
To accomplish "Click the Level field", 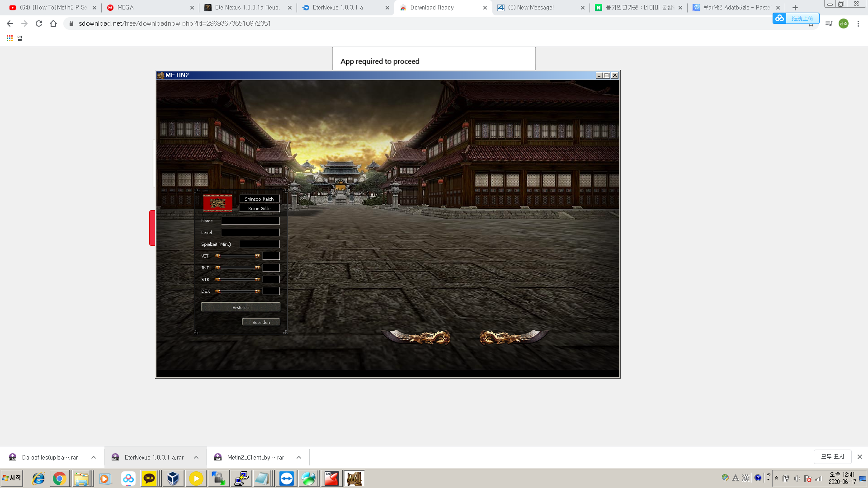I will click(x=250, y=233).
